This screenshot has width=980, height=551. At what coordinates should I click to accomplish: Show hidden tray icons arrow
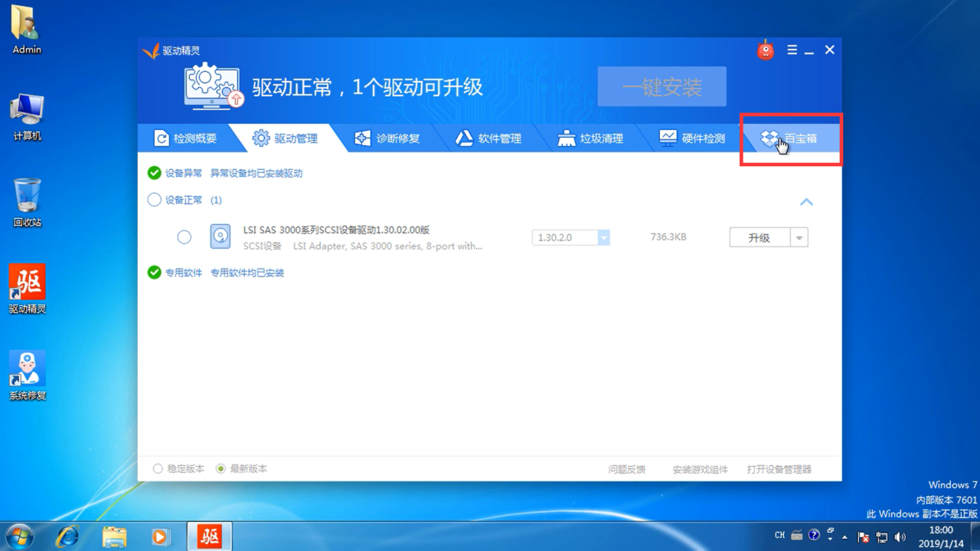(x=845, y=536)
